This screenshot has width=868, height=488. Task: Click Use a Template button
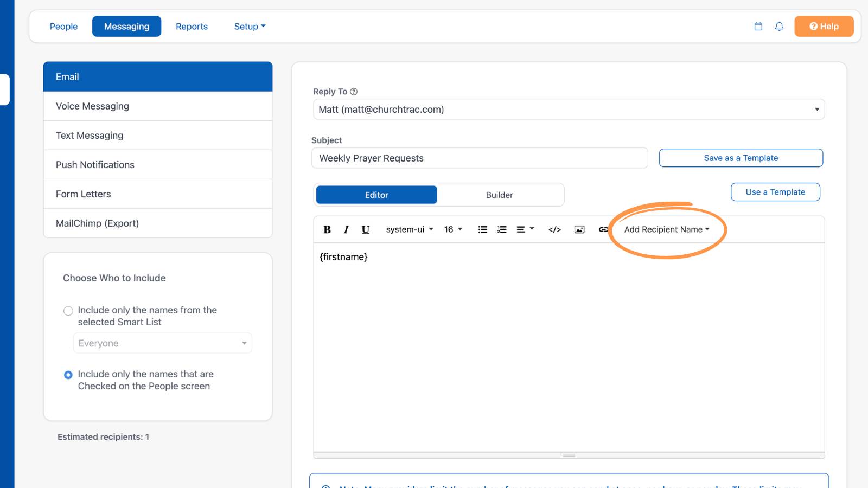tap(775, 192)
